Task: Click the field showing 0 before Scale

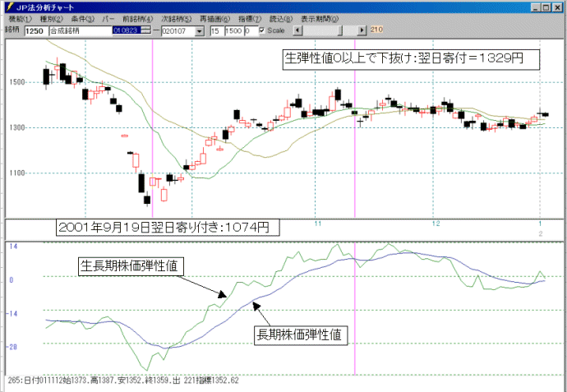Action: (251, 31)
